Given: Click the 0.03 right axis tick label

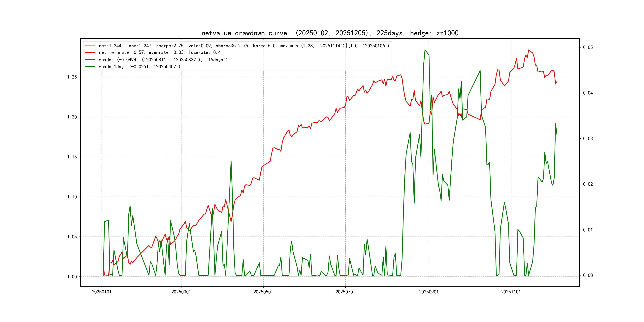Looking at the screenshot, I should point(588,139).
